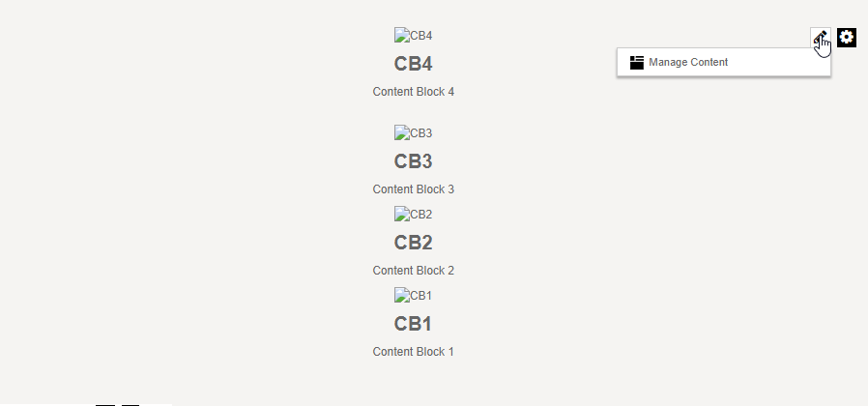Click the small CB3 image alt text

pos(421,132)
